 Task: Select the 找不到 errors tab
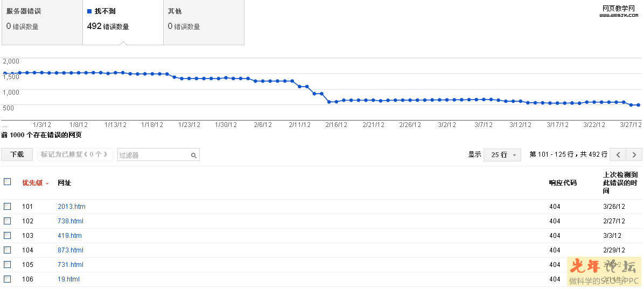(123, 22)
